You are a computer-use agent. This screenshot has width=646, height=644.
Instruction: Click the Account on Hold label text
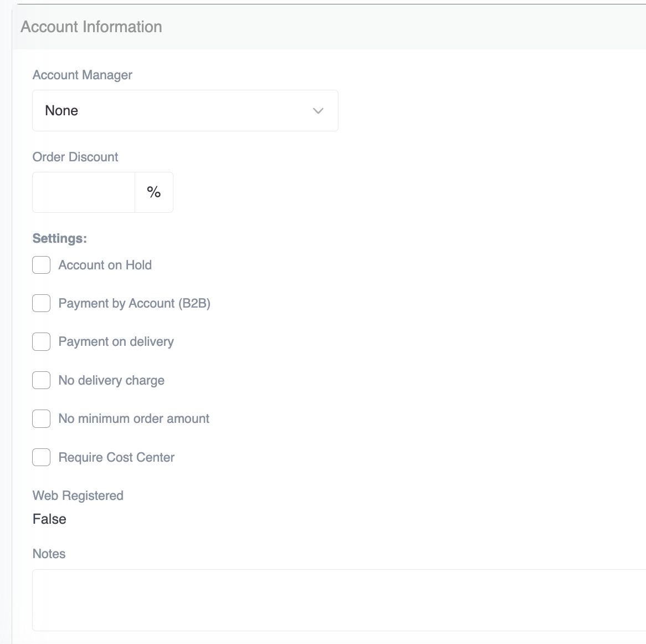105,265
